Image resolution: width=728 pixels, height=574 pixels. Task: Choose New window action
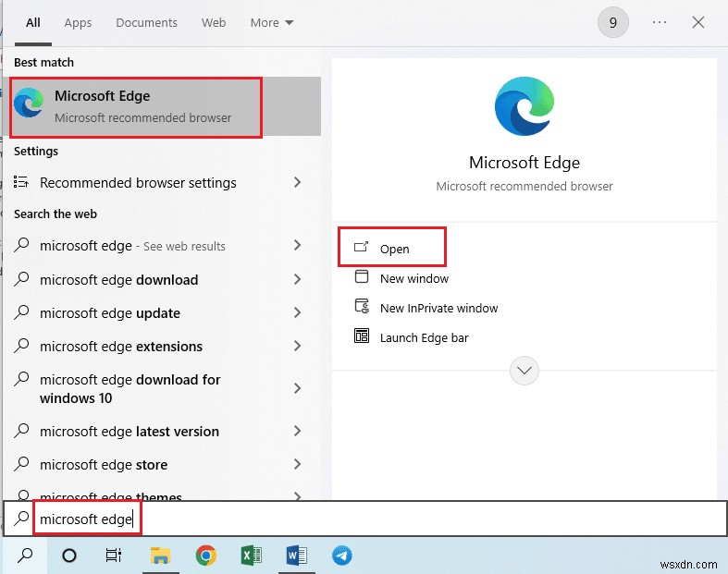(x=414, y=278)
